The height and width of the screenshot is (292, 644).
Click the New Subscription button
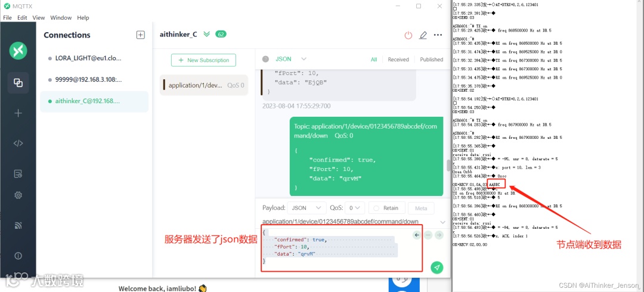[x=204, y=60]
